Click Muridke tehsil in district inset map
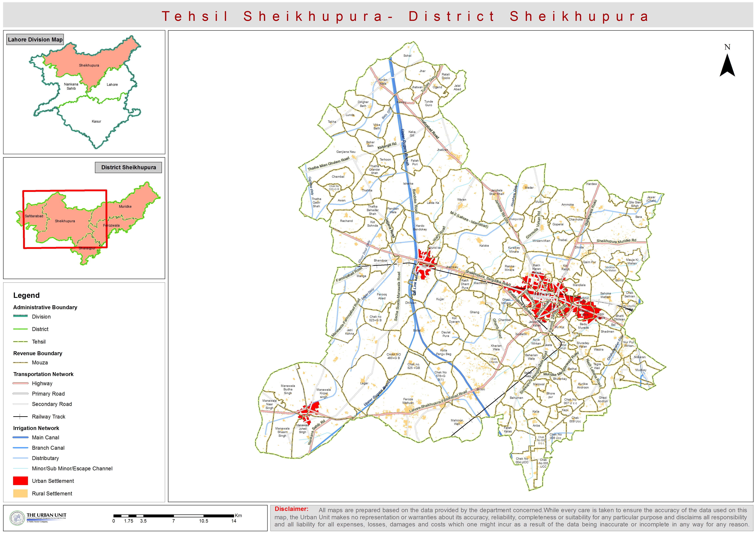The height and width of the screenshot is (534, 756). pos(125,206)
